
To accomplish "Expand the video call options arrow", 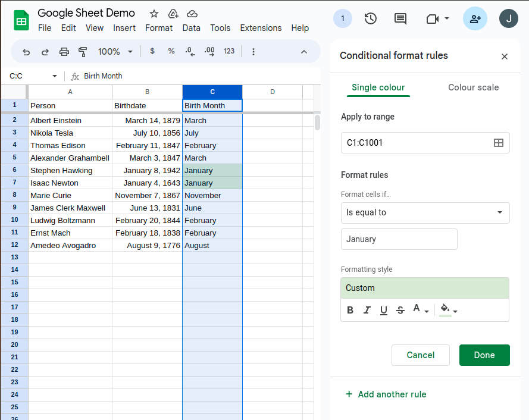I will (x=447, y=18).
